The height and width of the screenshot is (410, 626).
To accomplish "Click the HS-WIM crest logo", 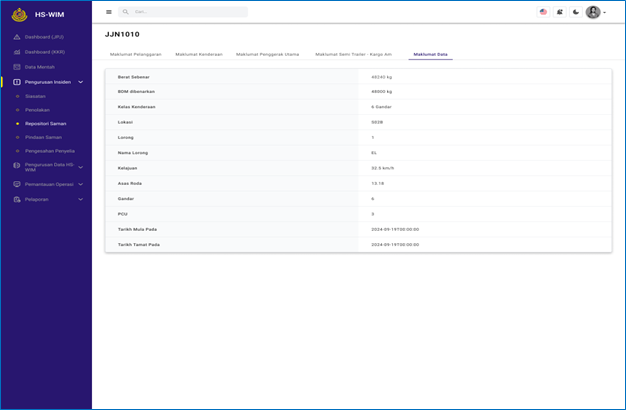I will tap(19, 14).
